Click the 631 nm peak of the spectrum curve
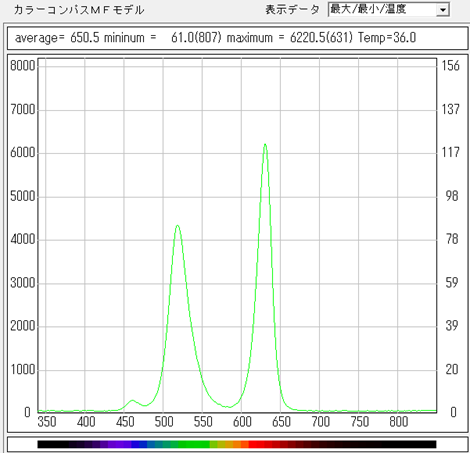The image size is (470, 453). (265, 145)
